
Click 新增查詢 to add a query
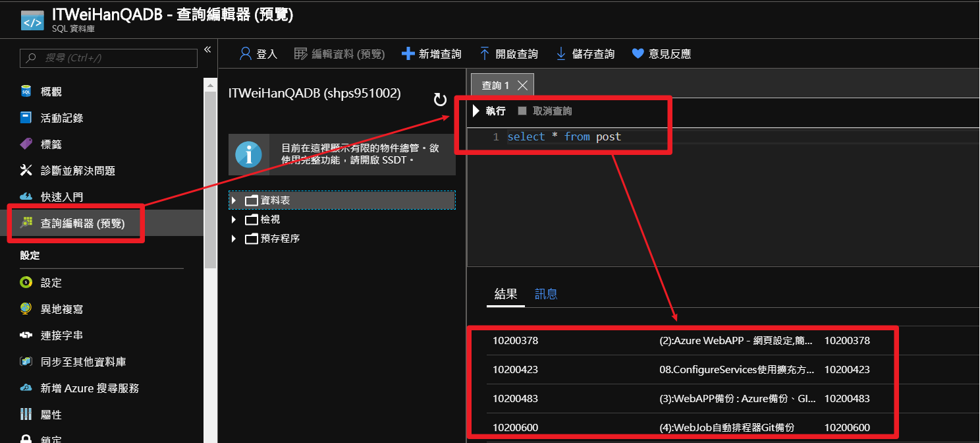coord(431,54)
